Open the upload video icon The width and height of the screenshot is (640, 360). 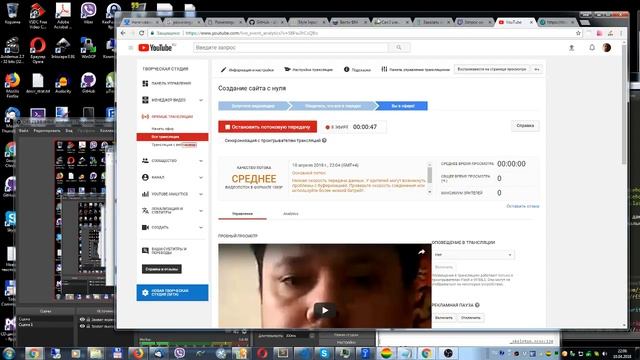[571, 48]
